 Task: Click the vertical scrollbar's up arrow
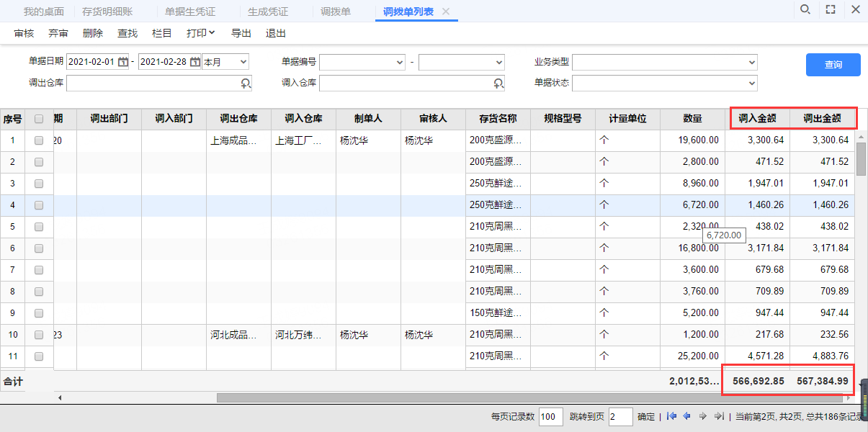click(861, 136)
